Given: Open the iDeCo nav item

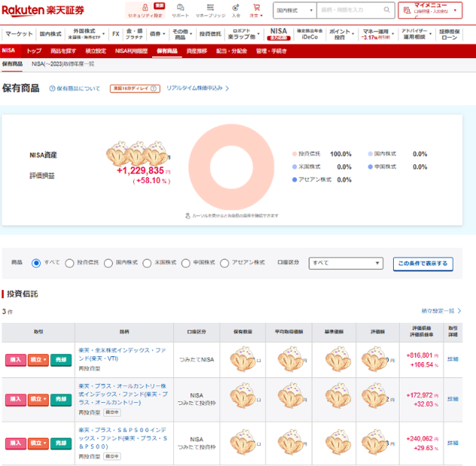Looking at the screenshot, I should click(x=310, y=34).
